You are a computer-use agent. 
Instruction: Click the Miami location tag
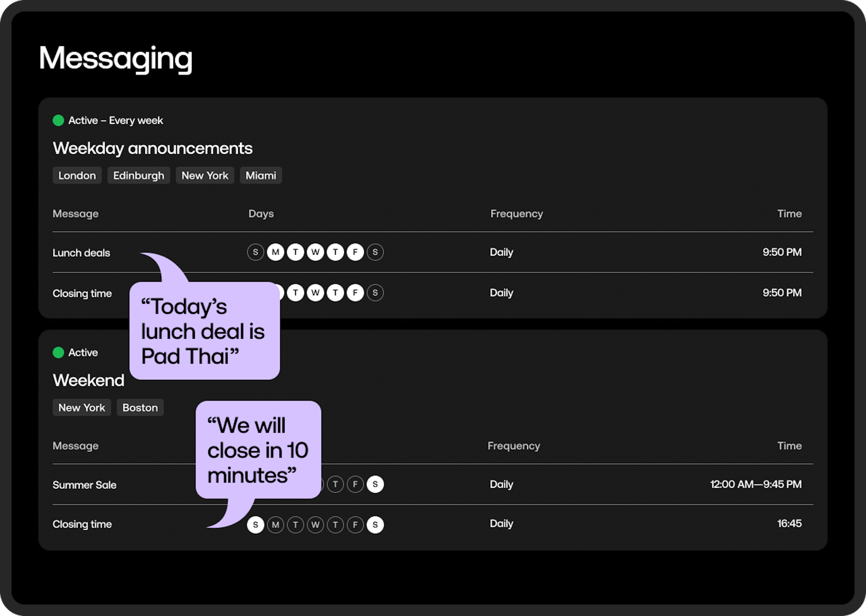pos(261,176)
